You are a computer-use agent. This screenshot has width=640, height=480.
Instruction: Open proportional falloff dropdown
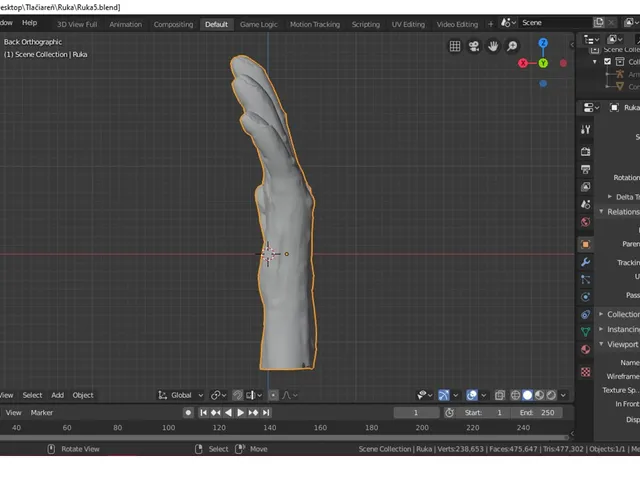pyautogui.click(x=290, y=395)
